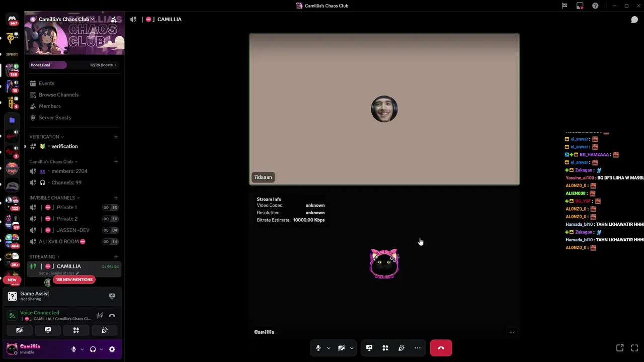Image resolution: width=644 pixels, height=362 pixels.
Task: Click Set a channel status
Action: click(x=59, y=274)
